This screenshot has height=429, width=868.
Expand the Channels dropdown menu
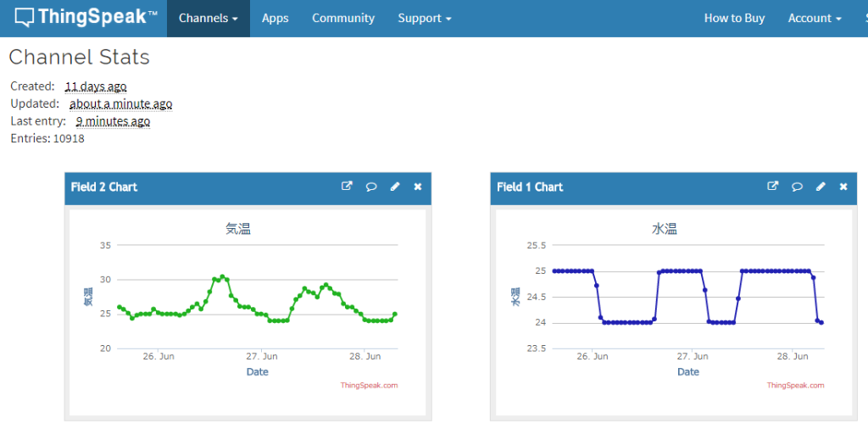(x=208, y=18)
